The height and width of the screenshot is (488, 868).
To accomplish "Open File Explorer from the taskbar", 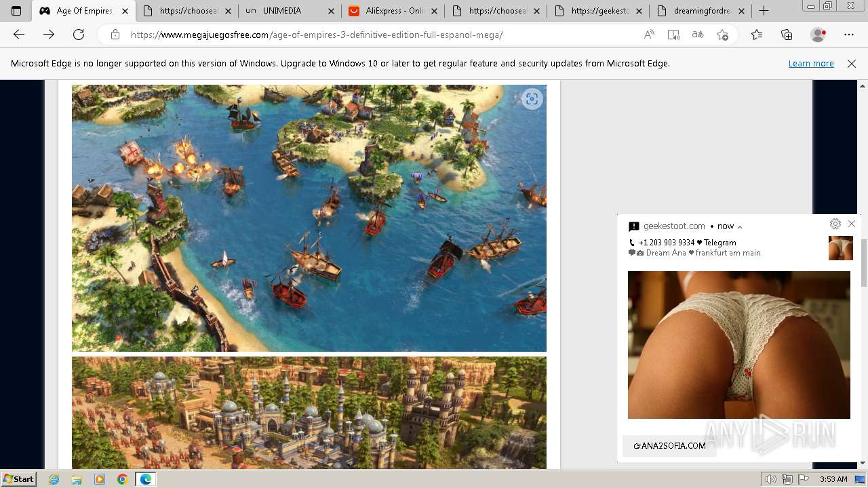I will point(77,479).
